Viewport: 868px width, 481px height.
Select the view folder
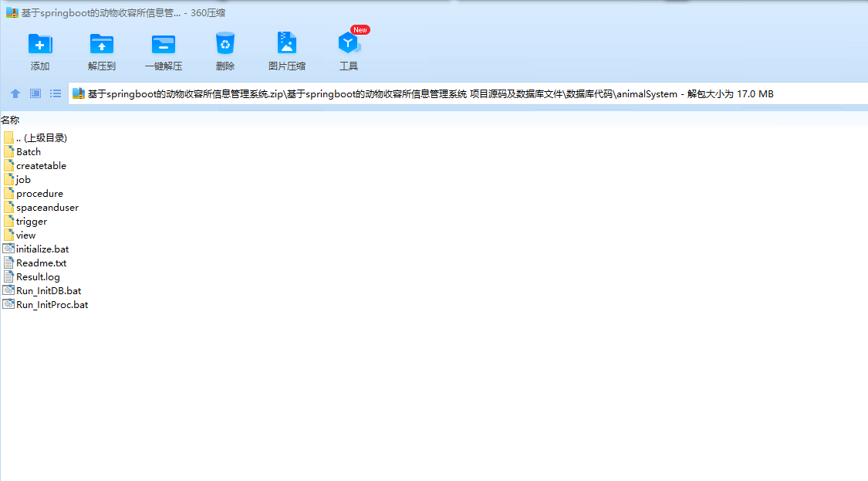pos(20,235)
